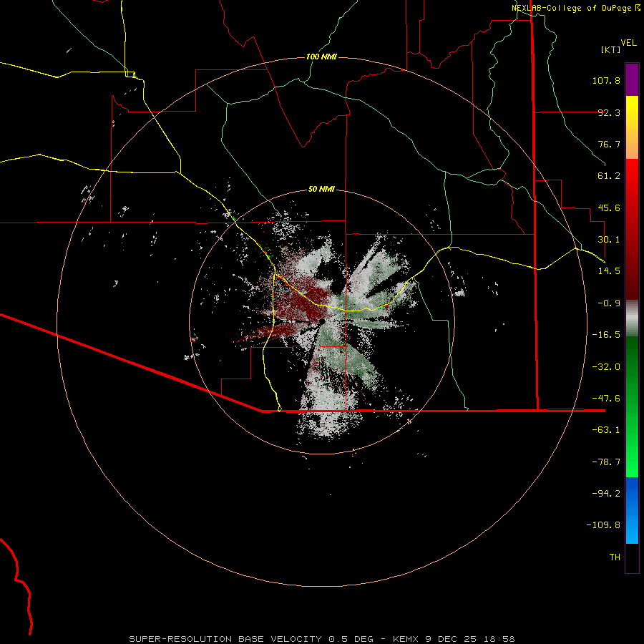Click the 107.8 legend value
This screenshot has height=644, width=644.
tap(606, 80)
